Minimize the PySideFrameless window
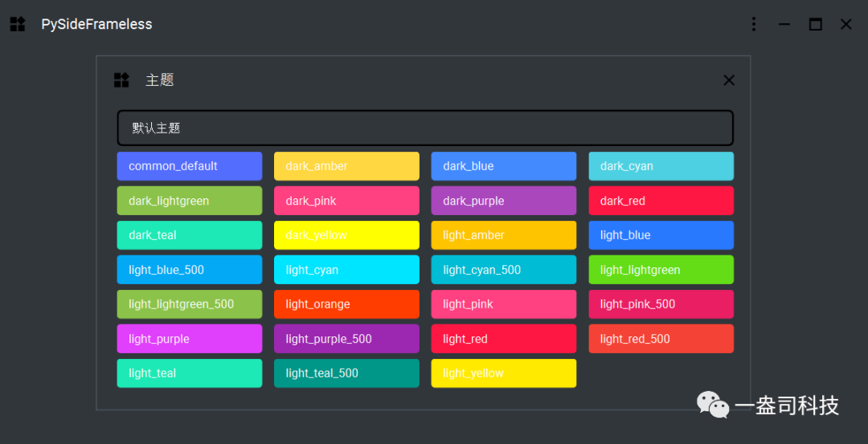The image size is (868, 444). [x=784, y=24]
